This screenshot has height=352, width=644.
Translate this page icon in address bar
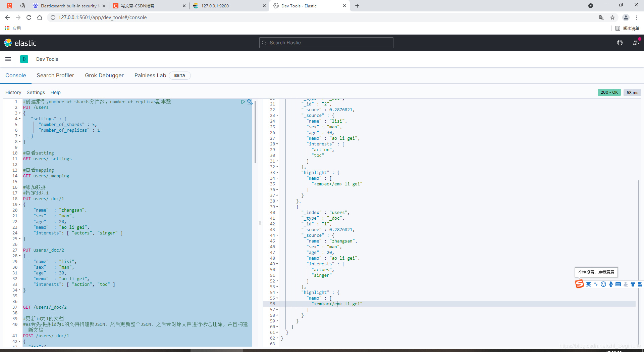602,17
